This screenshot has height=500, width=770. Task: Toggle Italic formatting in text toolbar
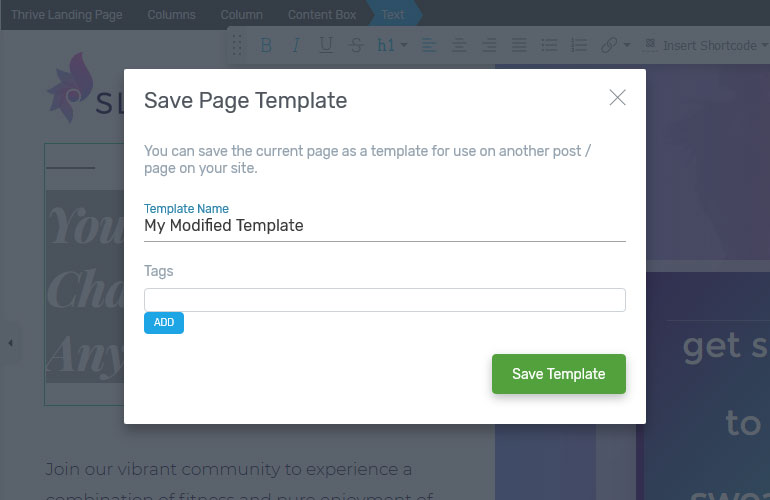pos(296,45)
